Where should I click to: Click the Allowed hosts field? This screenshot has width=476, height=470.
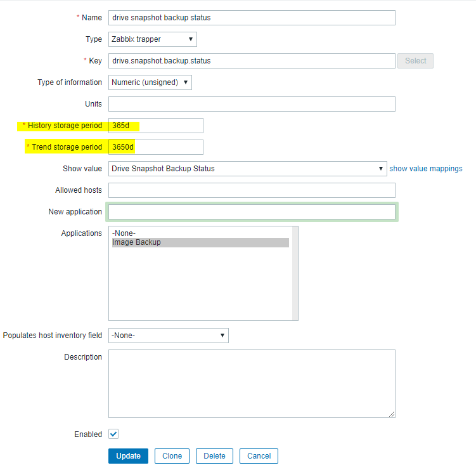[x=252, y=190]
